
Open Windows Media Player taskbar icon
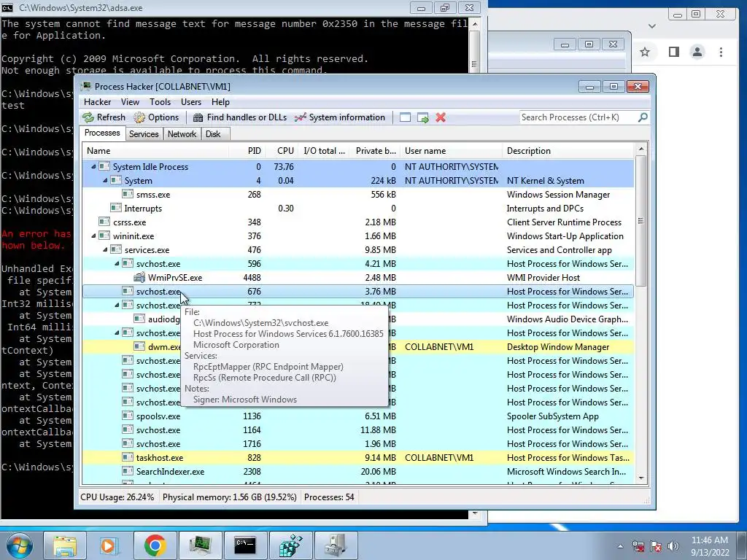pos(109,545)
